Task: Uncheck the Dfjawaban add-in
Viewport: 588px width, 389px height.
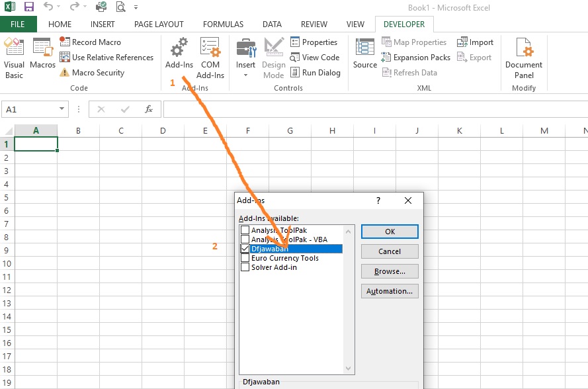Action: 245,249
